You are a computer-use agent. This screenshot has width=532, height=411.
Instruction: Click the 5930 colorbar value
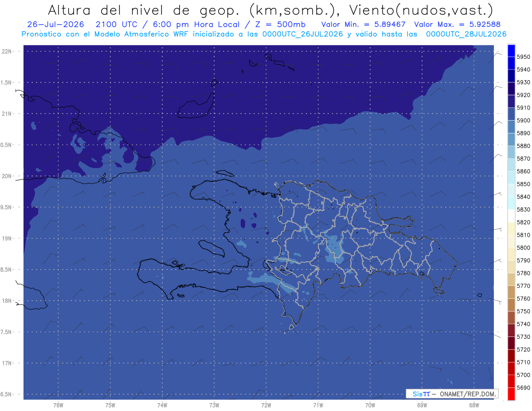524,82
